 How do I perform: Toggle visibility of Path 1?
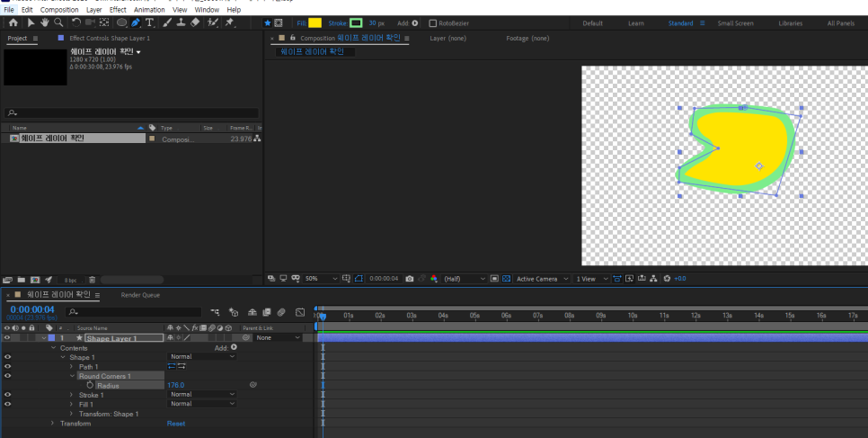(x=7, y=366)
